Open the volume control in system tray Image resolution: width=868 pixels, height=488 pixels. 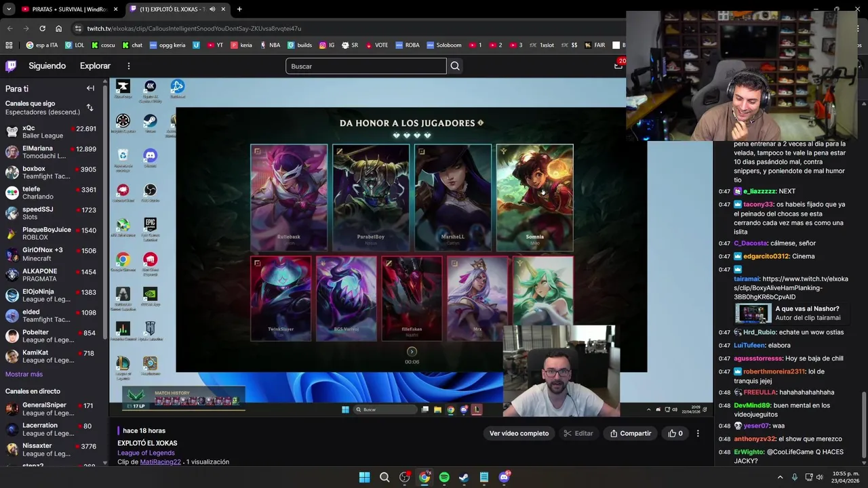[x=820, y=477]
